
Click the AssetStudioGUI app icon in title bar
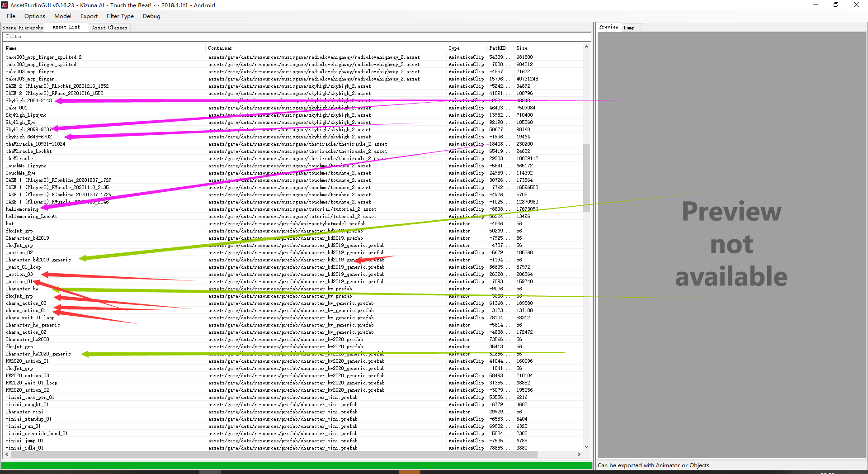[5, 5]
